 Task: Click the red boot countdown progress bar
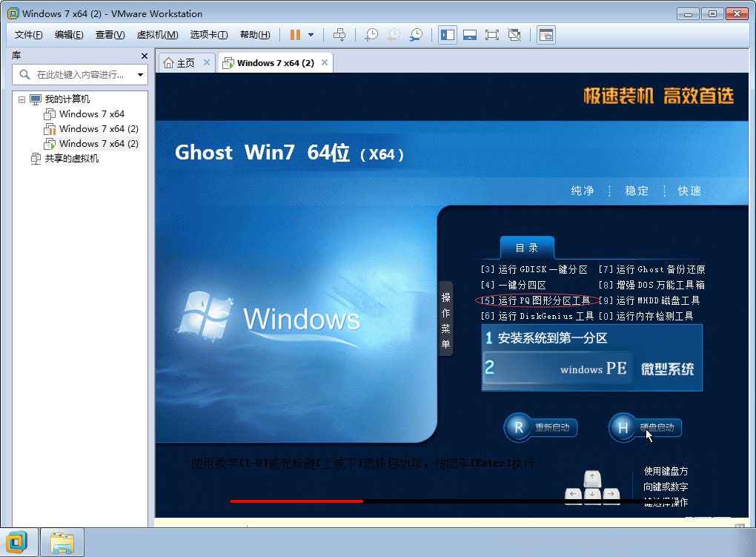296,501
